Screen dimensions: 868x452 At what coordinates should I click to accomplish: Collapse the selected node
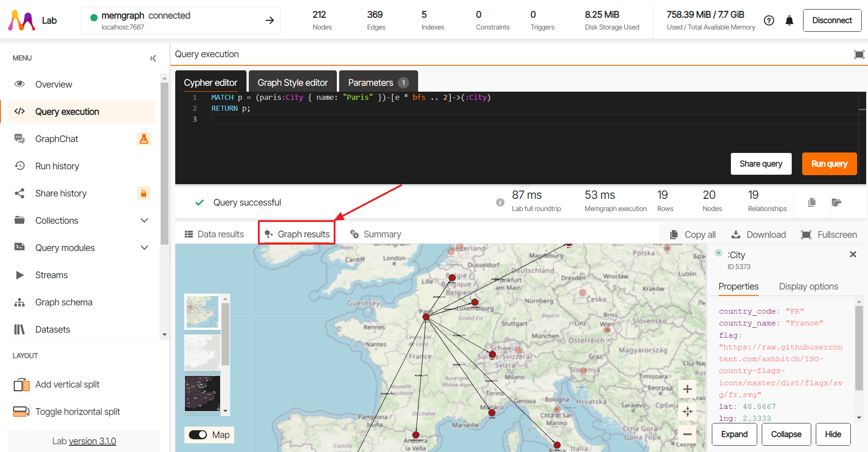[x=786, y=434]
